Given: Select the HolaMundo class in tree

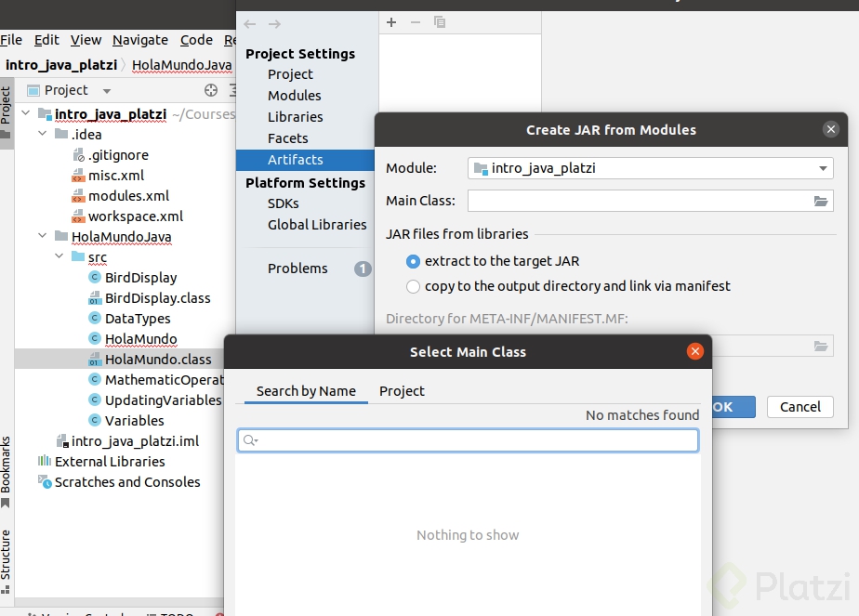Looking at the screenshot, I should coord(140,339).
